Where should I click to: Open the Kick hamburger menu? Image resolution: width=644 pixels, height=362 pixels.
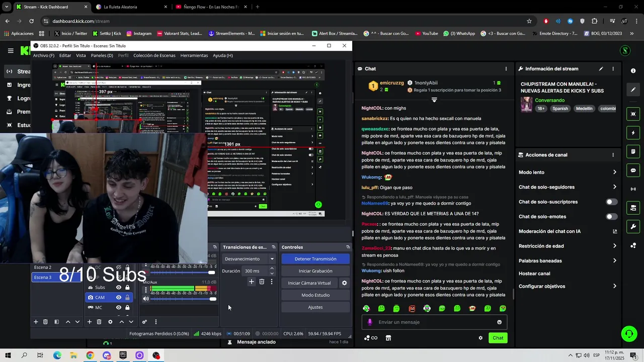11,50
